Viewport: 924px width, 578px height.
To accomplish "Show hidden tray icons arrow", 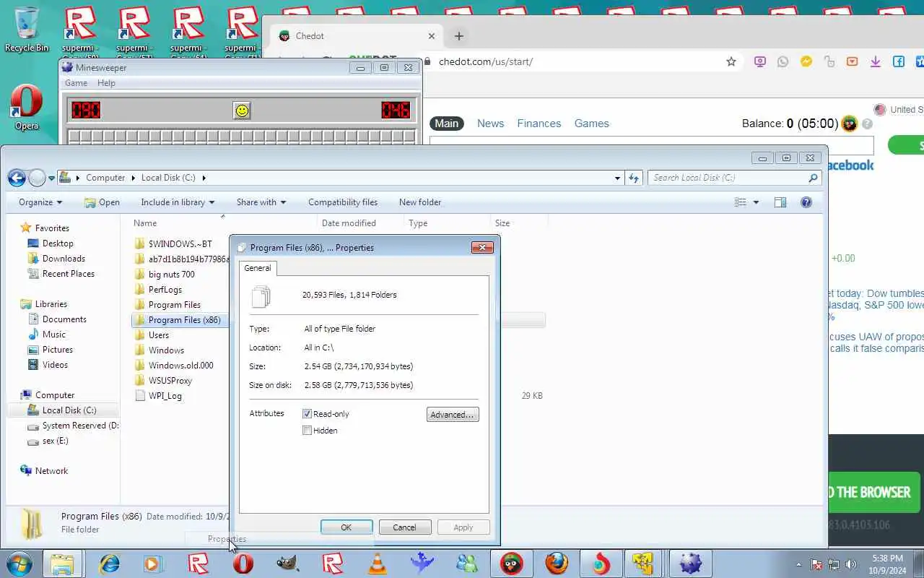I will 798,564.
